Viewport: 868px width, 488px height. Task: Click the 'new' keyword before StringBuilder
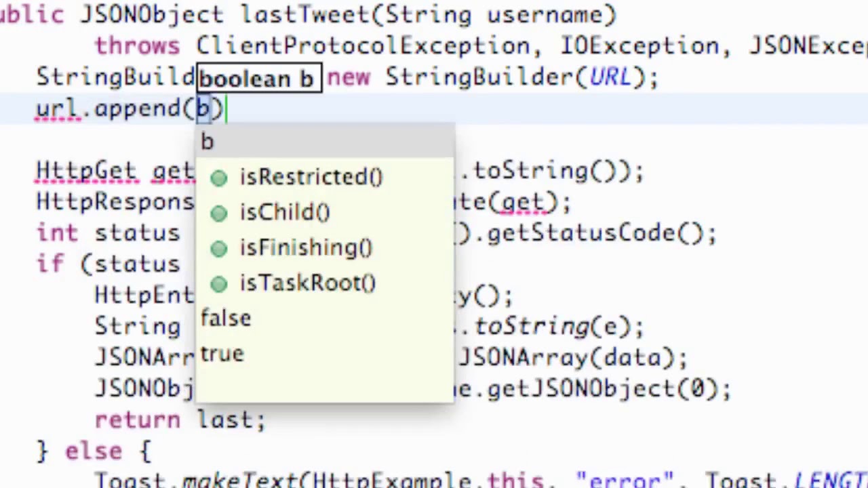click(x=349, y=77)
